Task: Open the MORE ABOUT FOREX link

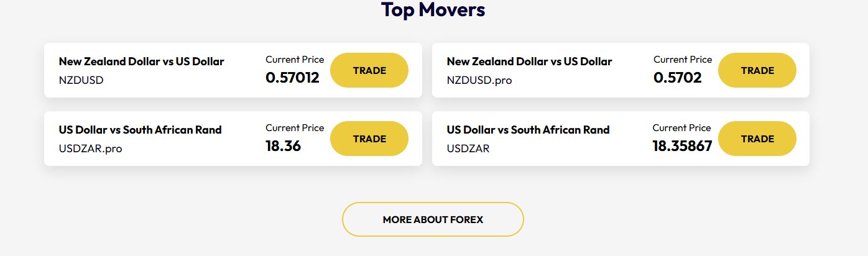Action: pyautogui.click(x=433, y=219)
